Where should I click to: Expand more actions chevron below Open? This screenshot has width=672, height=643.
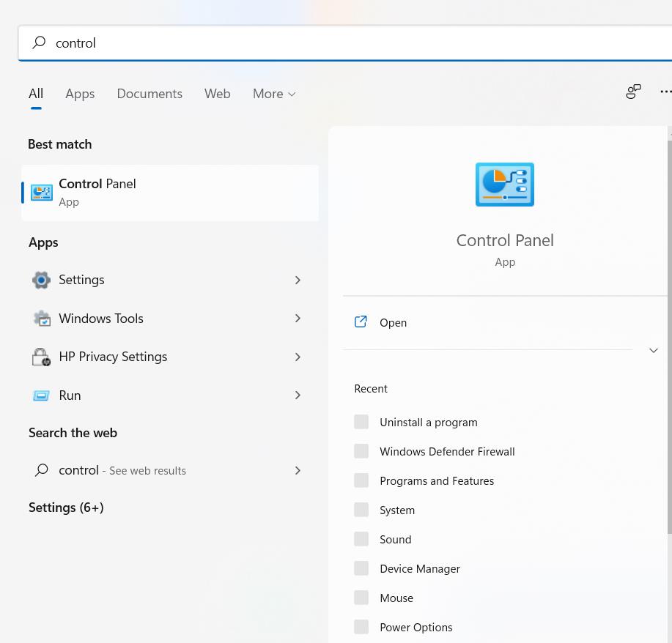[653, 351]
